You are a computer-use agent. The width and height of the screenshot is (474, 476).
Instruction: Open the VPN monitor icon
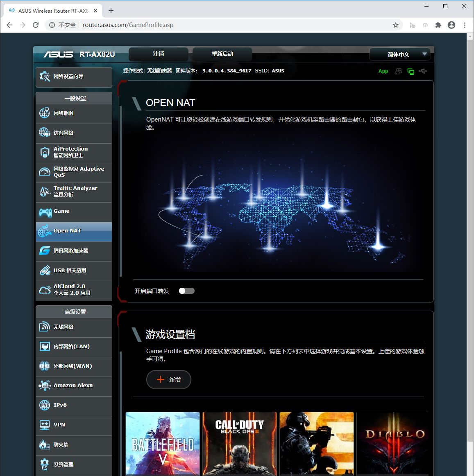coord(44,425)
